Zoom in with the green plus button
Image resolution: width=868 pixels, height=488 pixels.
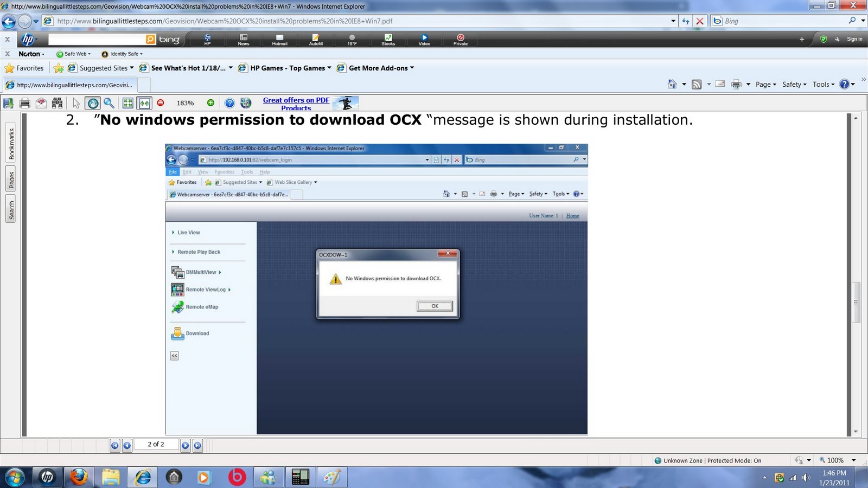tap(210, 102)
